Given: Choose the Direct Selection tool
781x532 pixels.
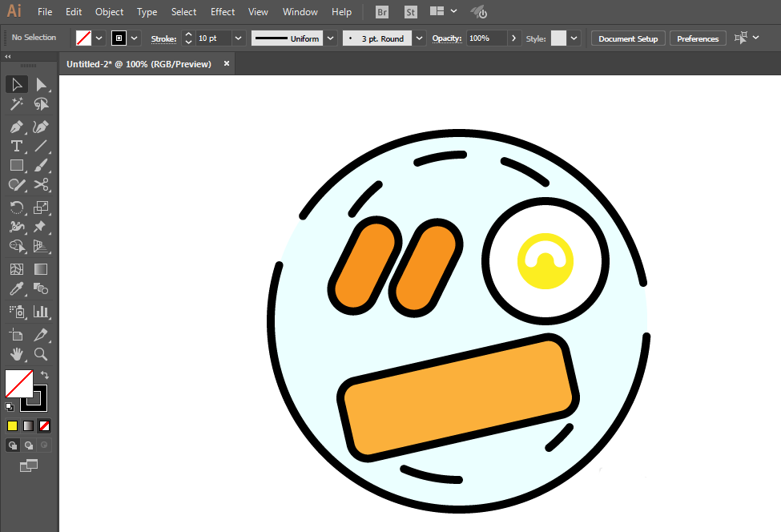Looking at the screenshot, I should tap(41, 85).
